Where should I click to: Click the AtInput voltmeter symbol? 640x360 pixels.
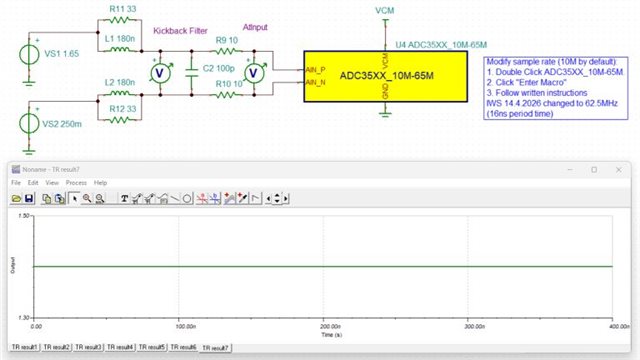[254, 73]
